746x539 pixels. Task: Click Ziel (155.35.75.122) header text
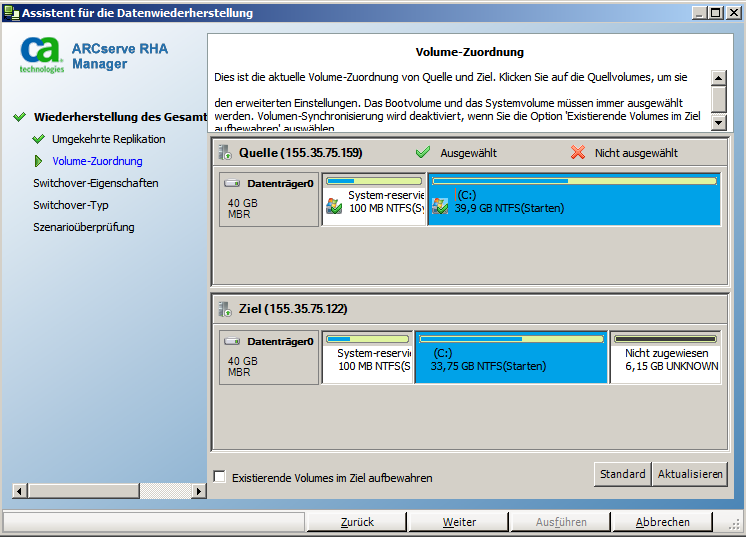click(293, 309)
